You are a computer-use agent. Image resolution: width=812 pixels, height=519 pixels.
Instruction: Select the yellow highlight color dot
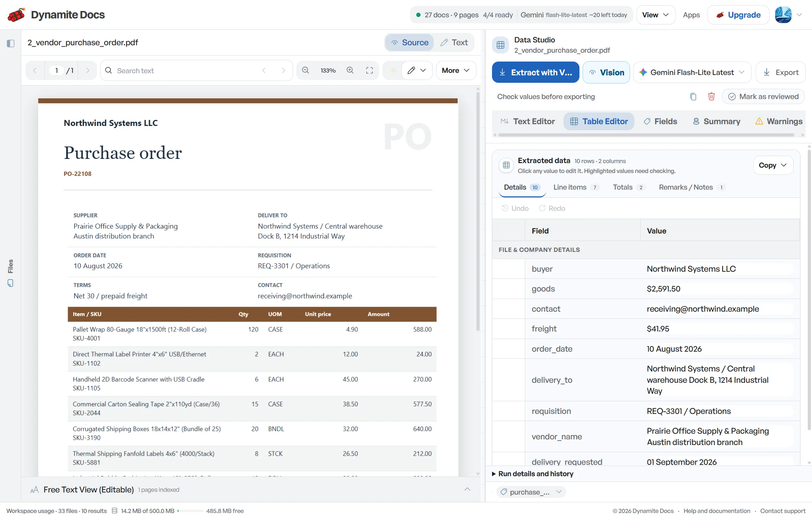(x=393, y=70)
